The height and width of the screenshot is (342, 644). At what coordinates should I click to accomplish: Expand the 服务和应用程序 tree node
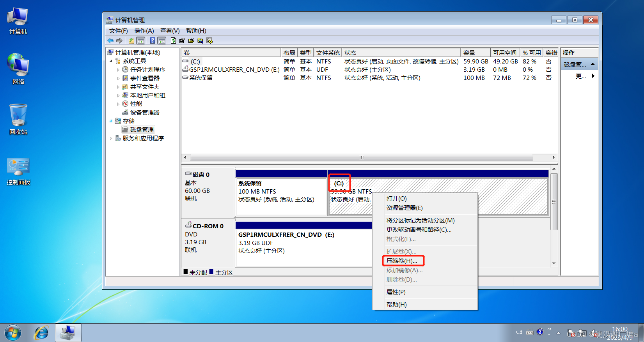pos(111,138)
